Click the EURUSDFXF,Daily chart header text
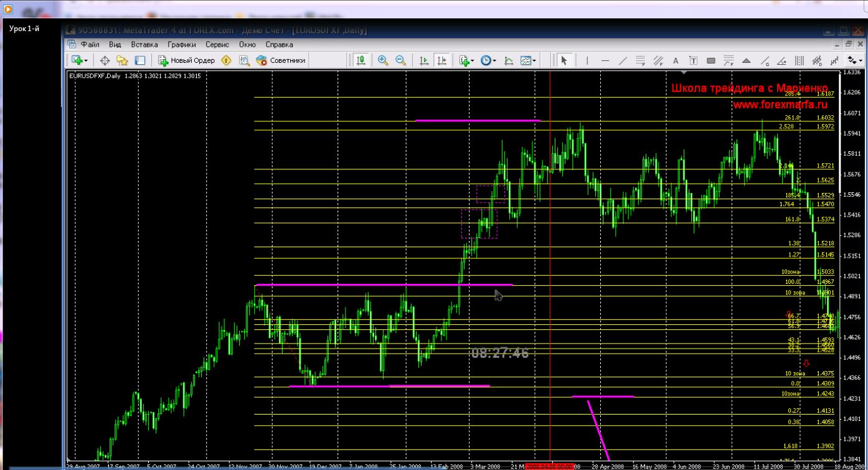The height and width of the screenshot is (470, 868). 95,76
